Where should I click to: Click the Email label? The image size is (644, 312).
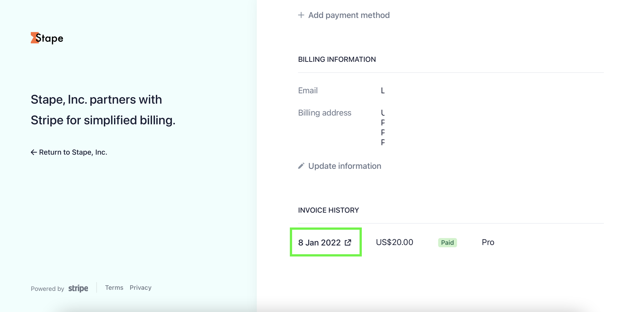(x=308, y=90)
